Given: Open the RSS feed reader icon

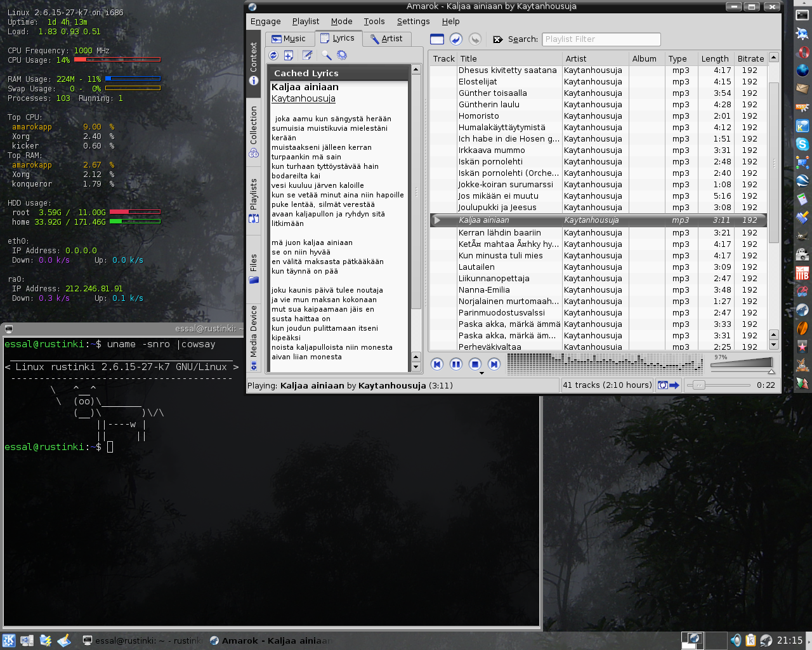Looking at the screenshot, I should (x=802, y=107).
